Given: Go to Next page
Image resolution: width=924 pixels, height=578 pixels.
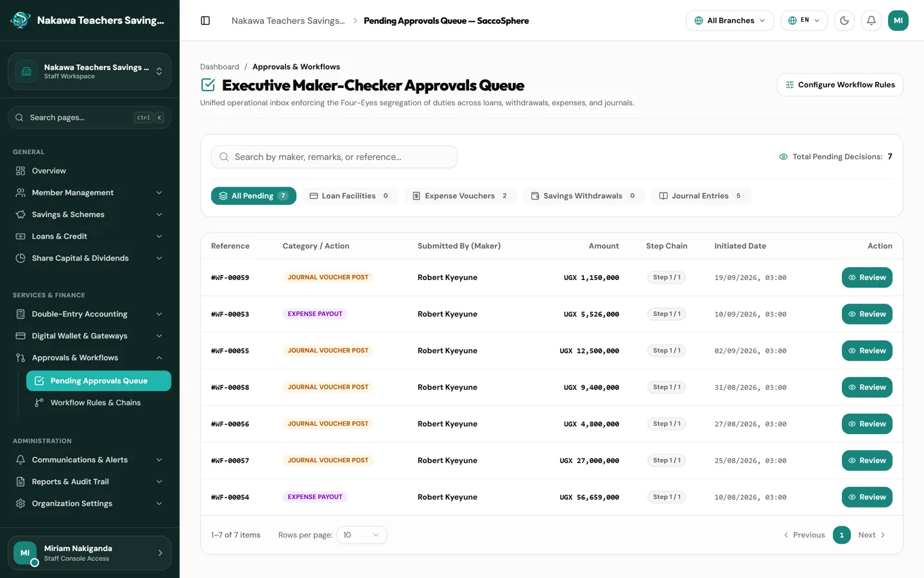Looking at the screenshot, I should pyautogui.click(x=872, y=535).
